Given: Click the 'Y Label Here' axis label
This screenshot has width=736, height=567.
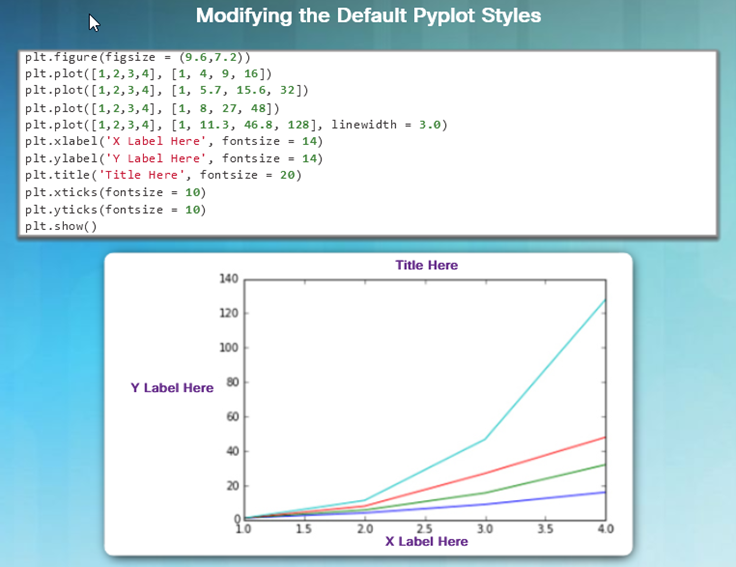Looking at the screenshot, I should click(x=172, y=388).
